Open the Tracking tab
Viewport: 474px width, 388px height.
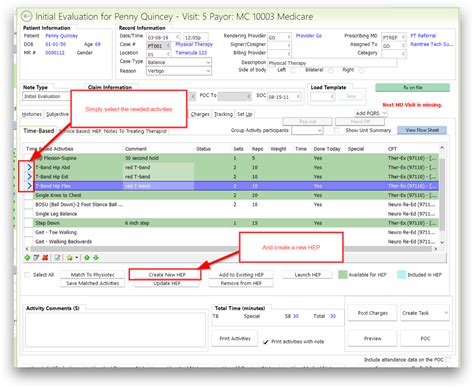[x=223, y=114]
